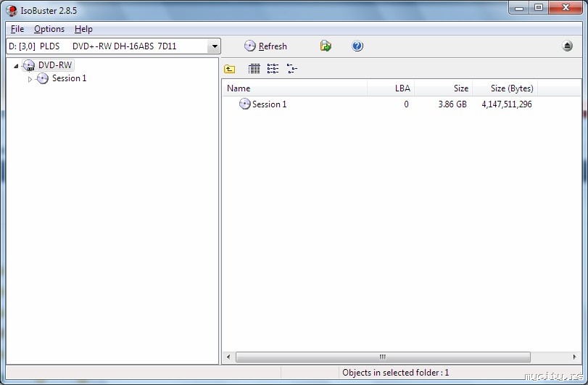588x385 pixels.
Task: Sort by the LBA column header
Action: point(391,88)
